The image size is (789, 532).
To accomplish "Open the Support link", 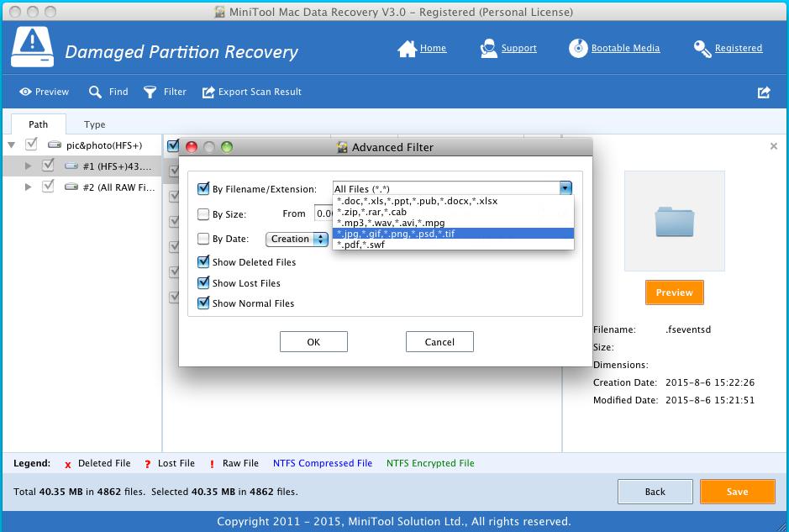I will (x=518, y=48).
